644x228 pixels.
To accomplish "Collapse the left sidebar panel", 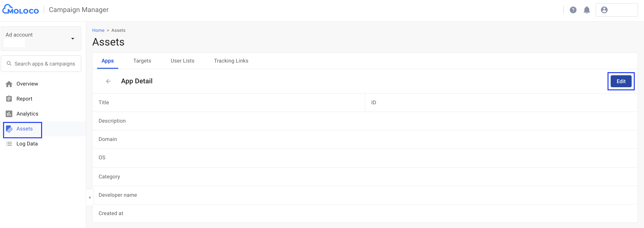I will click(x=90, y=197).
